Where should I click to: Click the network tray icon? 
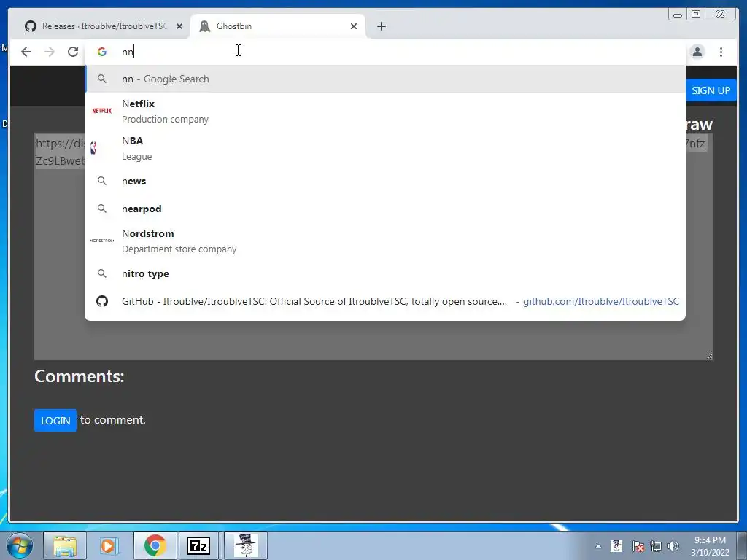pyautogui.click(x=656, y=546)
